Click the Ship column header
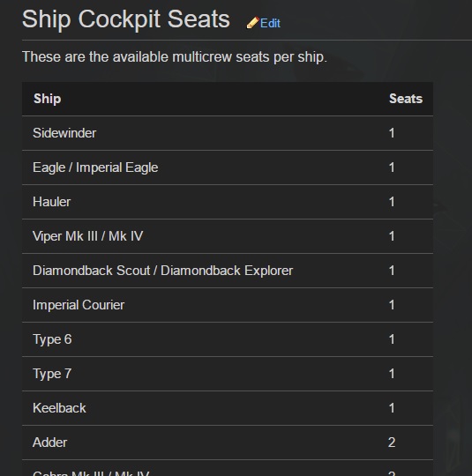The width and height of the screenshot is (472, 476). point(47,99)
